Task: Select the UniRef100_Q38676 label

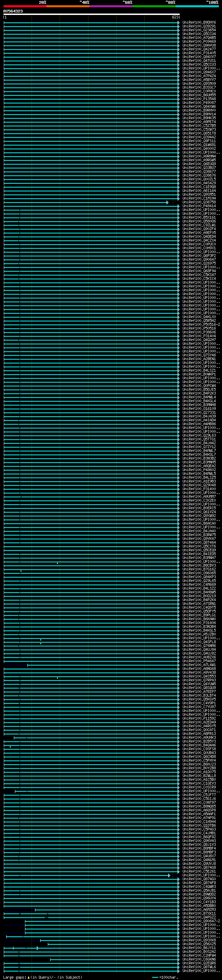Action: click(199, 175)
